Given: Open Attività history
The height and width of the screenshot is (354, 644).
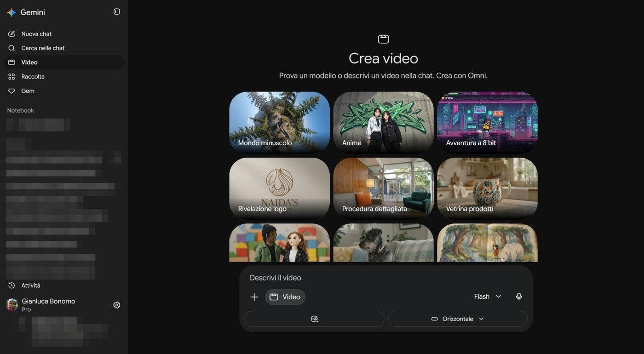Looking at the screenshot, I should 64,285.
